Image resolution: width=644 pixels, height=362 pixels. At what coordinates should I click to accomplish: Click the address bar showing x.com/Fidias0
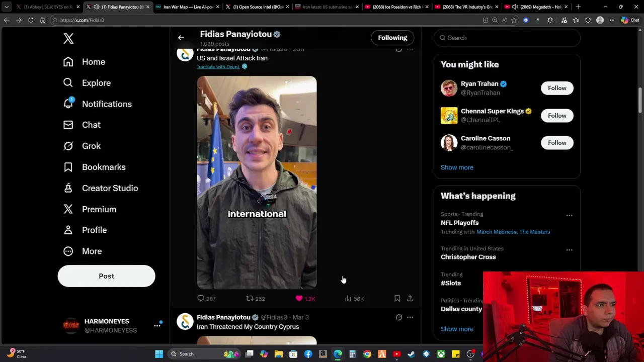tap(267, 20)
